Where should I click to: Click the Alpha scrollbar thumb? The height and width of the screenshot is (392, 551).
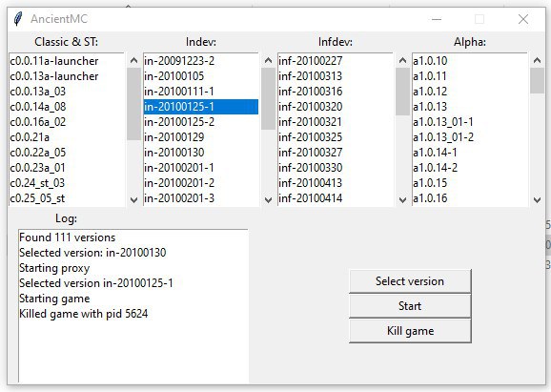pyautogui.click(x=537, y=81)
